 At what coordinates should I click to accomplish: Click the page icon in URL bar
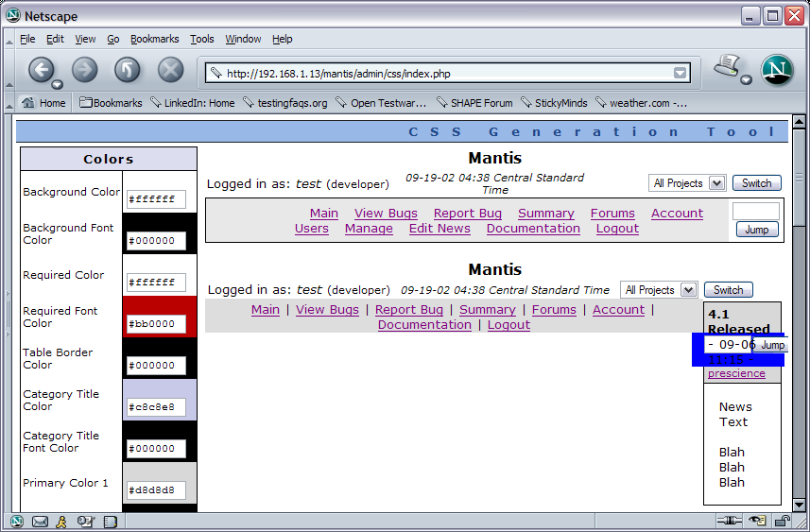click(215, 73)
